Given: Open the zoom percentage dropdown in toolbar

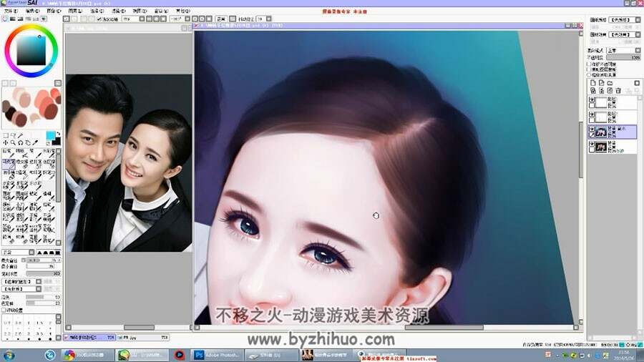Looking at the screenshot, I should coord(141,19).
